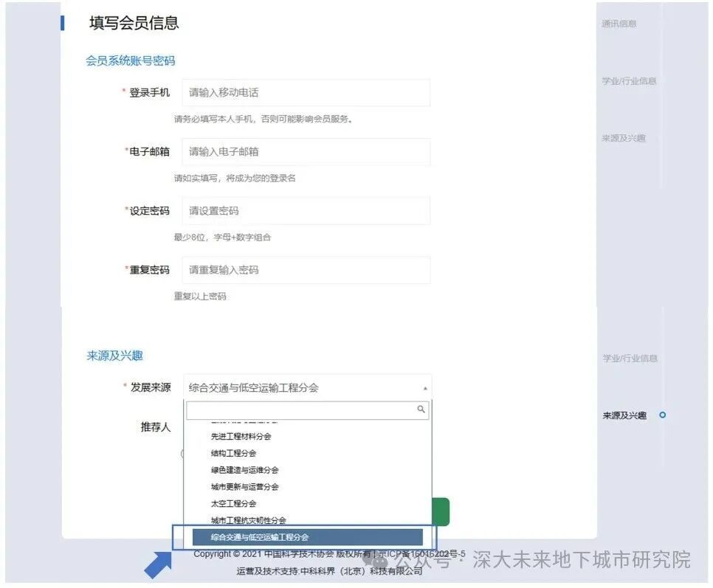Select 绿色建造与运维分会 option
Screen dimensions: 713x588
pos(244,470)
